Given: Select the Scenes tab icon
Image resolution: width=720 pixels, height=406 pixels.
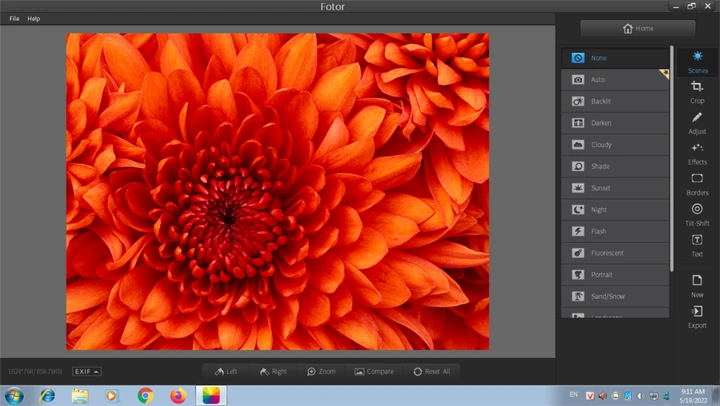Looking at the screenshot, I should (x=698, y=56).
